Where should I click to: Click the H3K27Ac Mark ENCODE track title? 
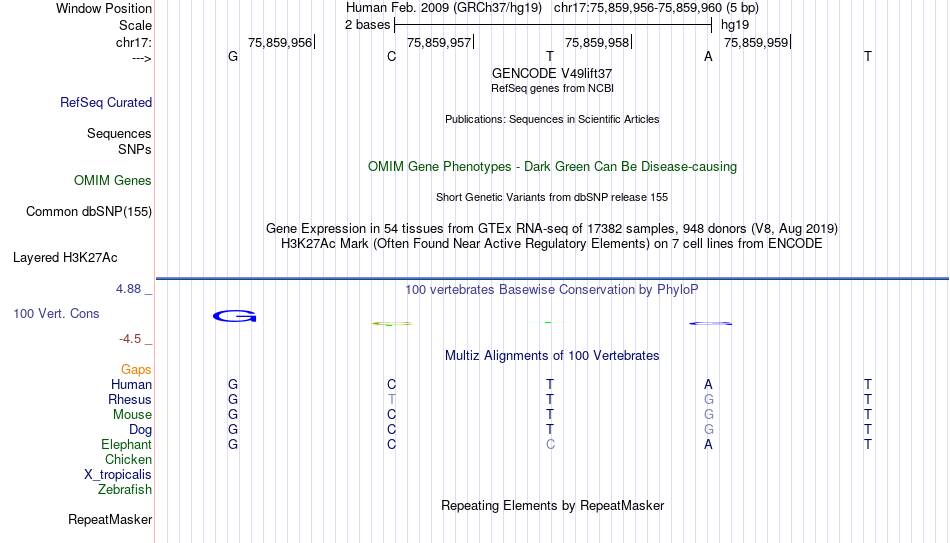[x=552, y=244]
